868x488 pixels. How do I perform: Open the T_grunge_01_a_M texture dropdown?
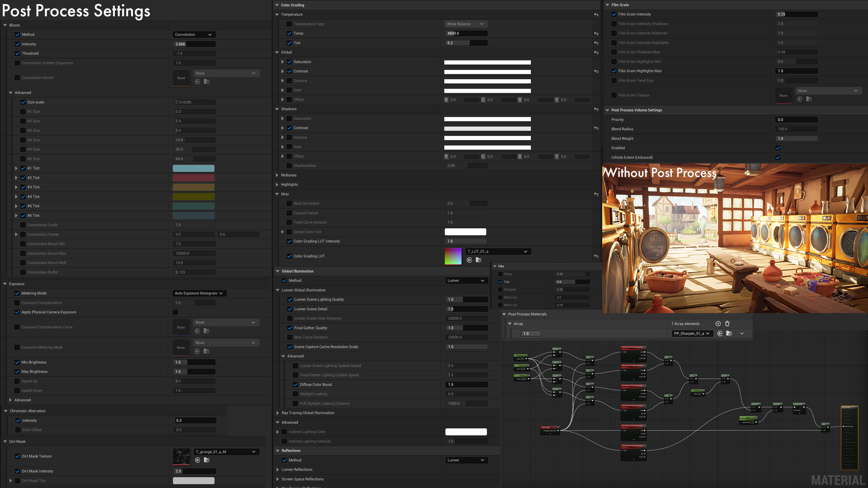(x=226, y=452)
